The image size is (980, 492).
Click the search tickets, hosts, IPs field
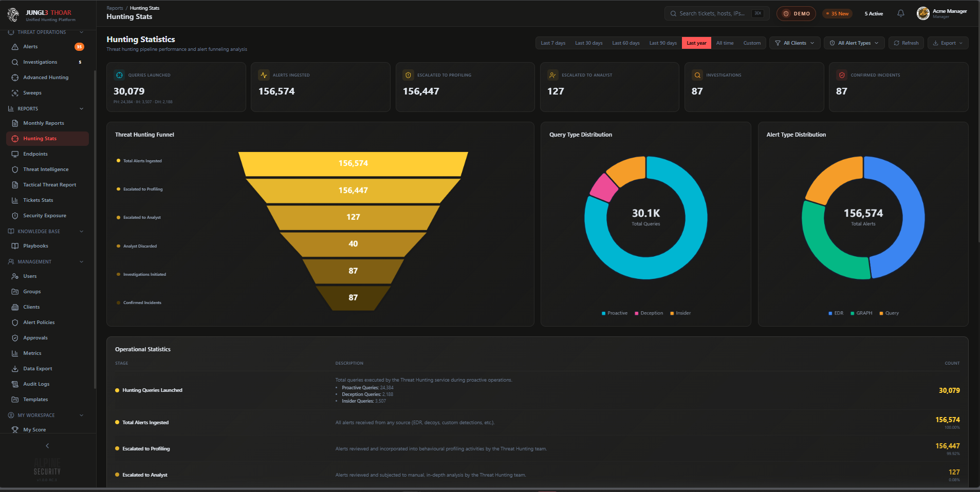tap(716, 13)
